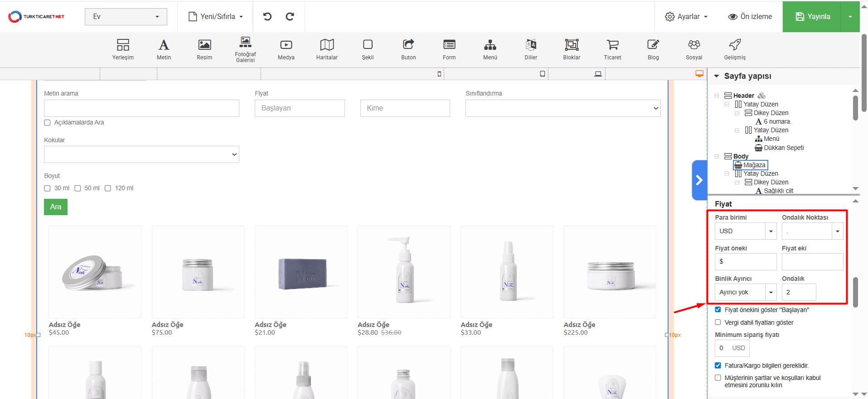Click the Ticaret cart icon
This screenshot has height=399, width=868.
click(612, 45)
